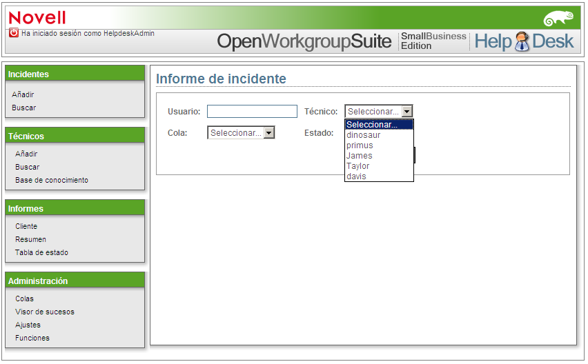Open Base de conocimiento link

52,180
